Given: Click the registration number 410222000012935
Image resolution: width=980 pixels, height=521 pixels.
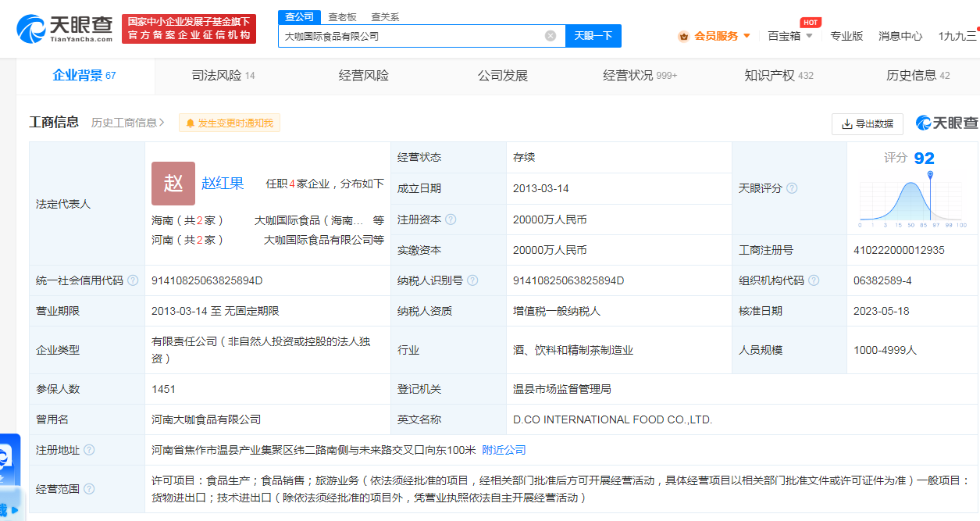Looking at the screenshot, I should click(x=899, y=250).
